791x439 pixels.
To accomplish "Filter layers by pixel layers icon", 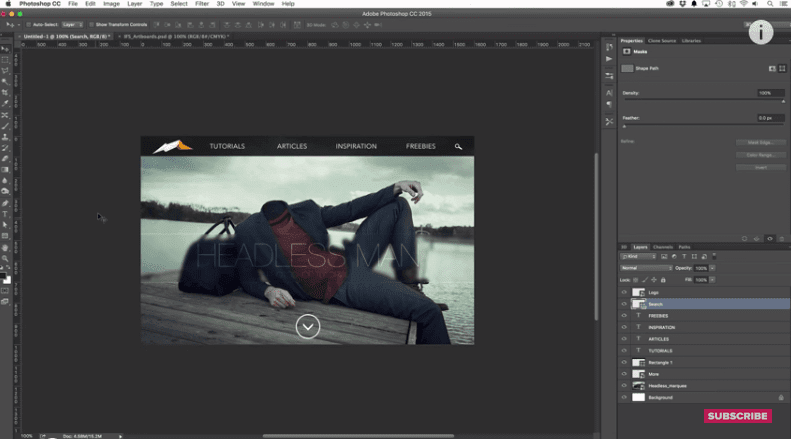I will [x=664, y=257].
